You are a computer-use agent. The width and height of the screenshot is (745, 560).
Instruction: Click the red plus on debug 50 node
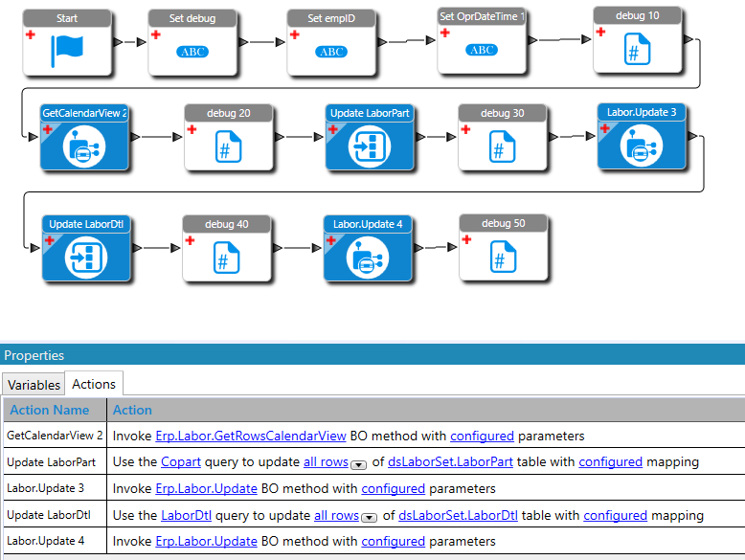click(466, 239)
